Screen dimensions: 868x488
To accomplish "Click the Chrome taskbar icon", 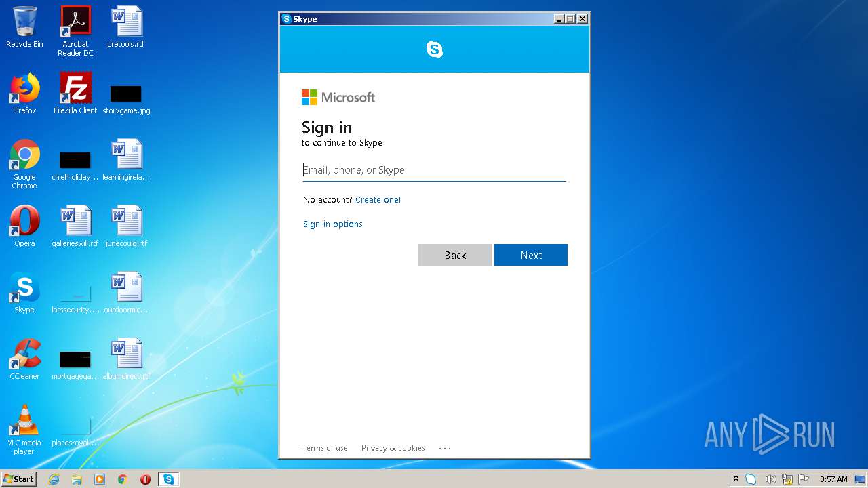I will [123, 479].
